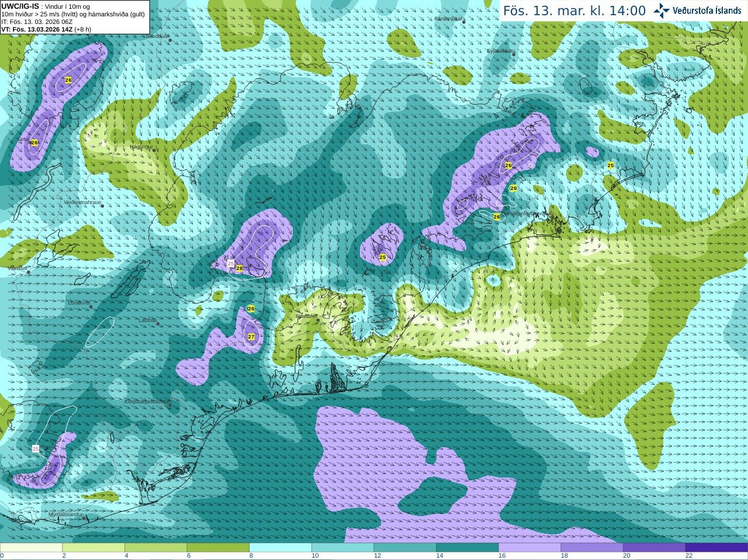Pick the 2–4 m/s light green legend swatch

[93, 548]
